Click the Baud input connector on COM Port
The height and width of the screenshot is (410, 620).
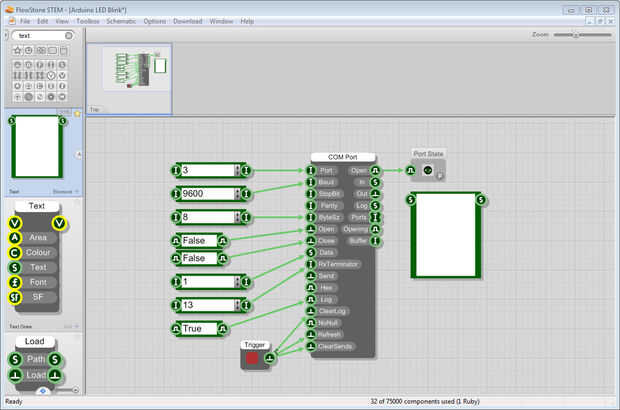pos(311,182)
